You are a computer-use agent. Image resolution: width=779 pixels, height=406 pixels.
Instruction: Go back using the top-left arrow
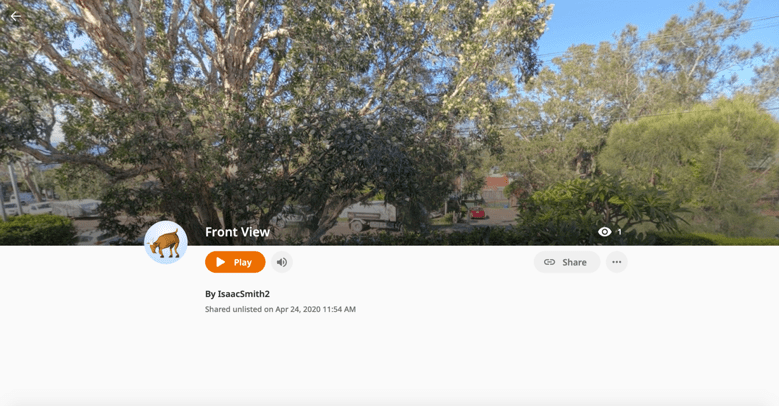pos(16,16)
